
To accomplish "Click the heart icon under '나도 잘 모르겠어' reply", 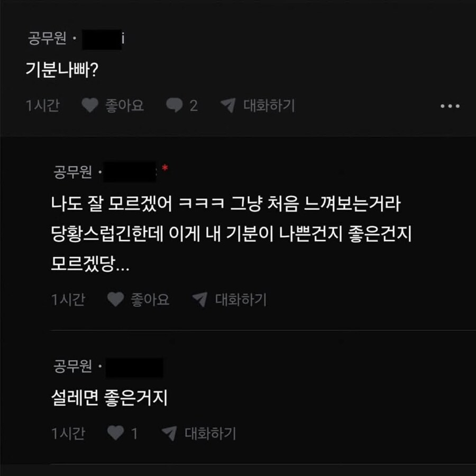I will (116, 299).
